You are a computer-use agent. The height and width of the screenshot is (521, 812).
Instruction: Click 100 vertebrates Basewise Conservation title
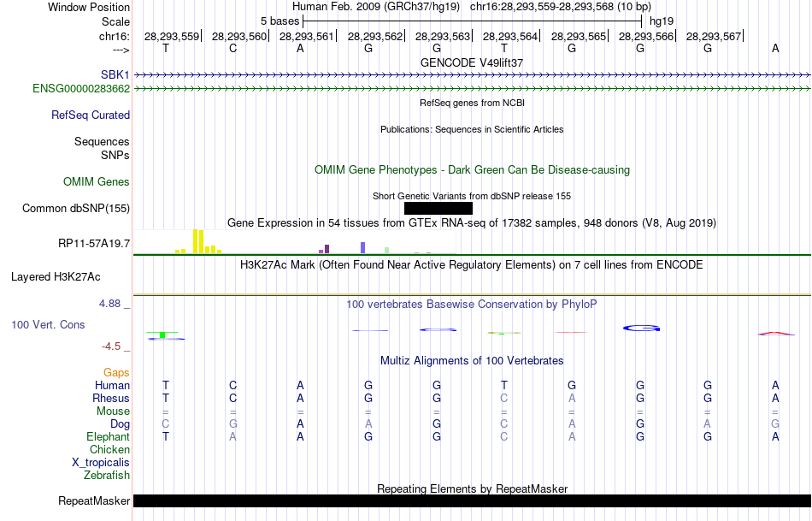click(472, 305)
